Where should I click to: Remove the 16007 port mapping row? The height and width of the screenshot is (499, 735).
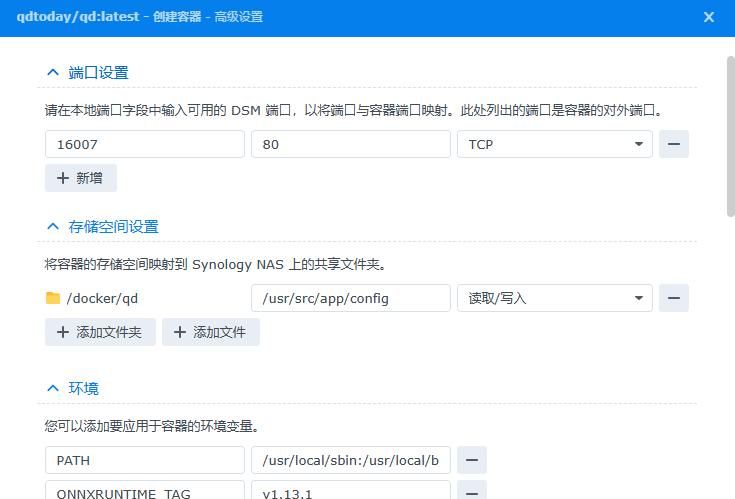point(674,144)
